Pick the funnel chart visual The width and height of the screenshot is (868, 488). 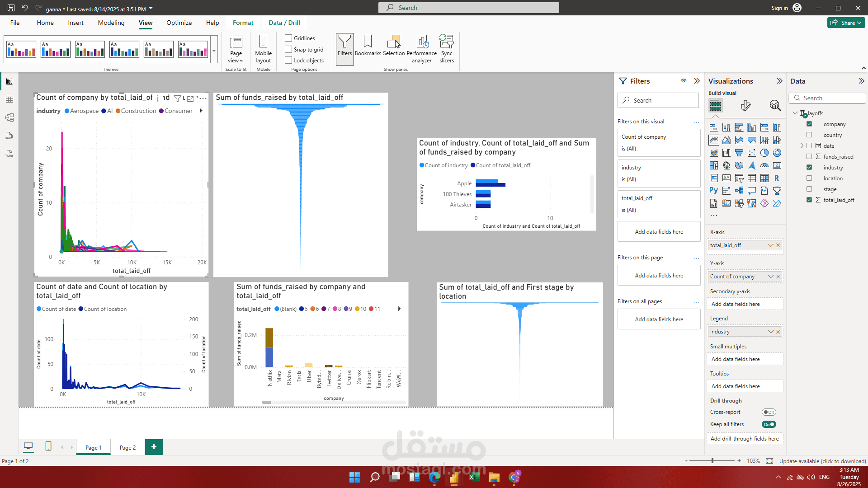(x=739, y=153)
